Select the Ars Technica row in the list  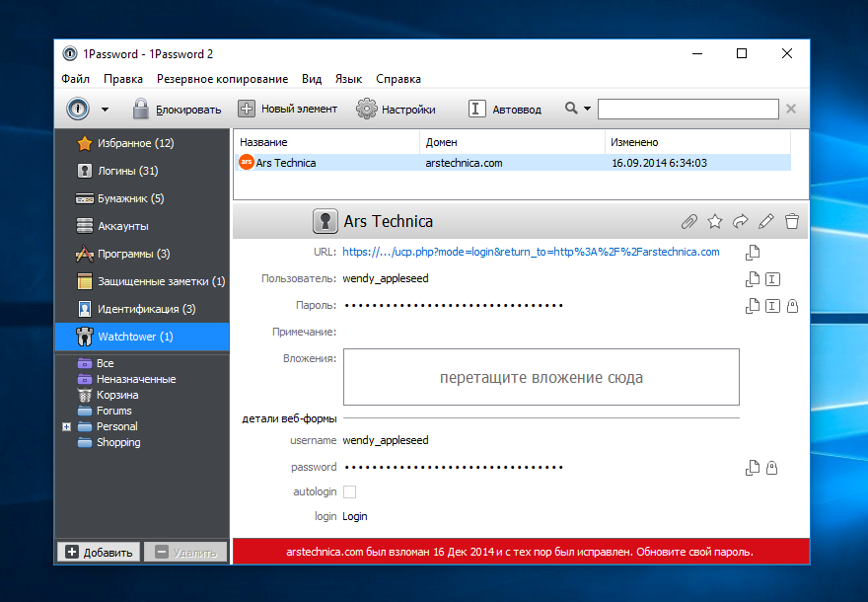(513, 163)
